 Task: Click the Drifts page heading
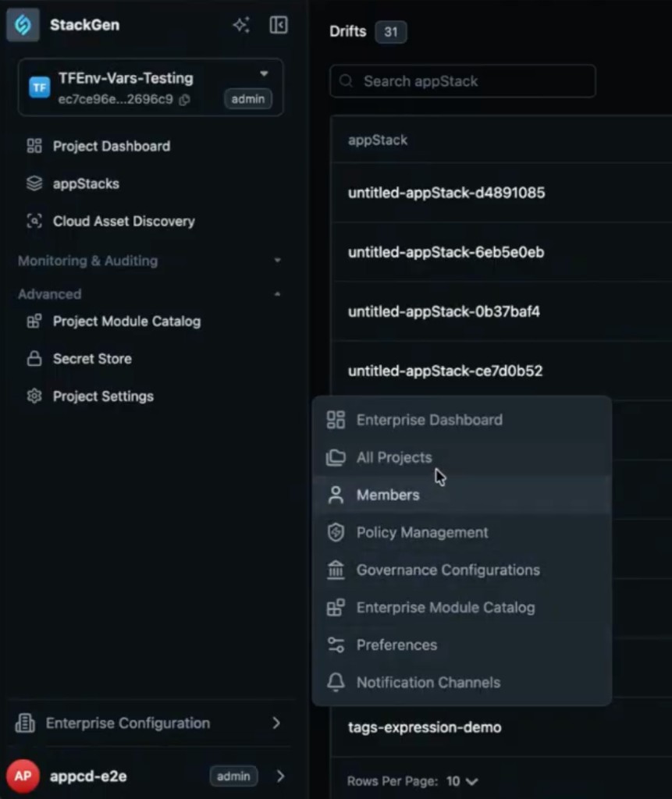pos(348,31)
